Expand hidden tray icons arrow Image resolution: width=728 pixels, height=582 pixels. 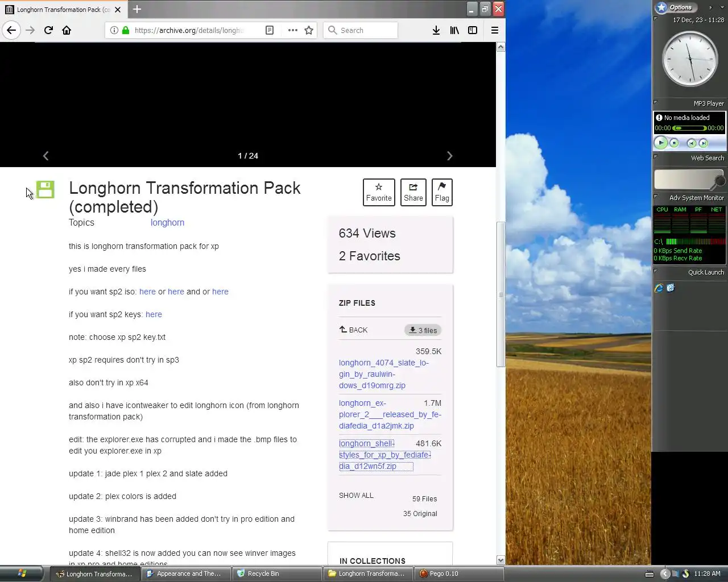click(x=664, y=574)
